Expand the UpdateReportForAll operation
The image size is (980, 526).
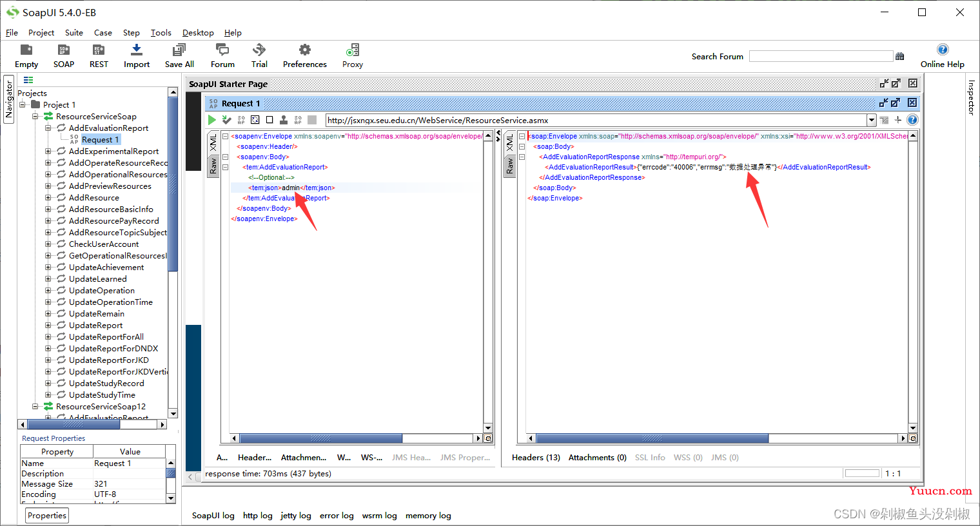[x=48, y=336]
